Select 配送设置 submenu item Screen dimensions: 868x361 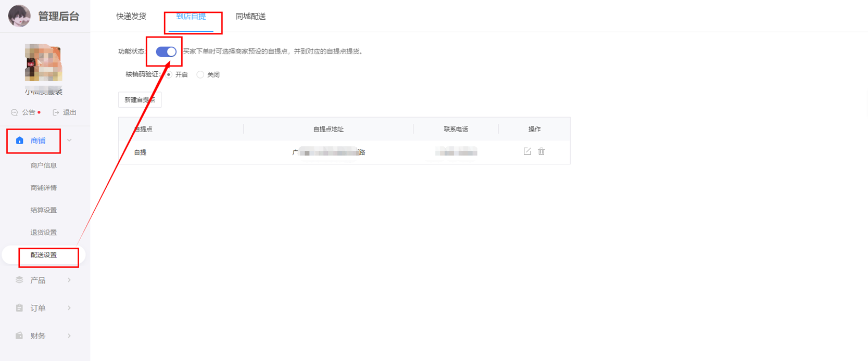[x=44, y=255]
